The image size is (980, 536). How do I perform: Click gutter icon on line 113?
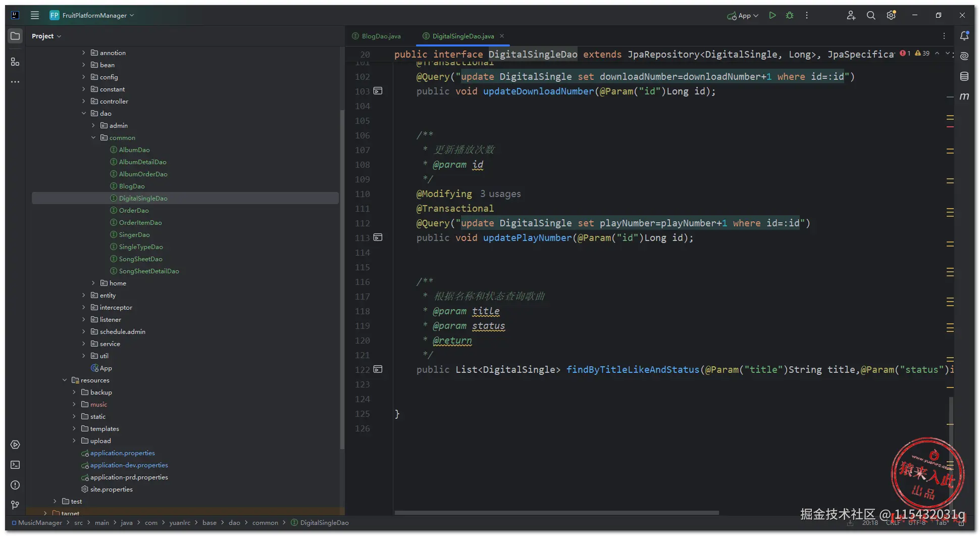[x=378, y=237]
